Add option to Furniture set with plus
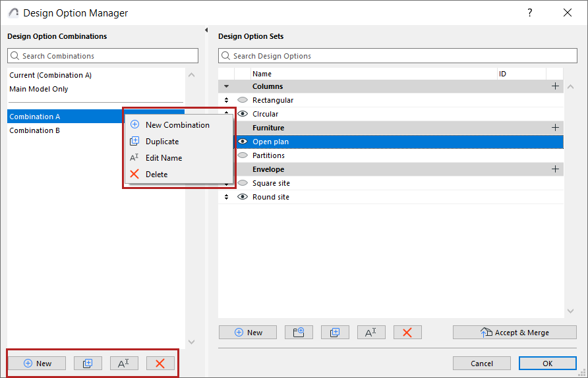The image size is (588, 378). pyautogui.click(x=555, y=128)
